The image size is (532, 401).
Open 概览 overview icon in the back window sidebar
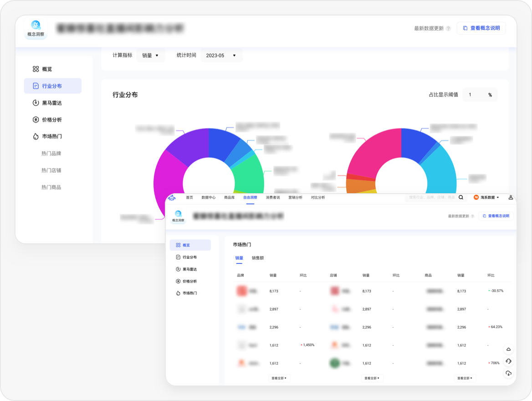tap(36, 69)
